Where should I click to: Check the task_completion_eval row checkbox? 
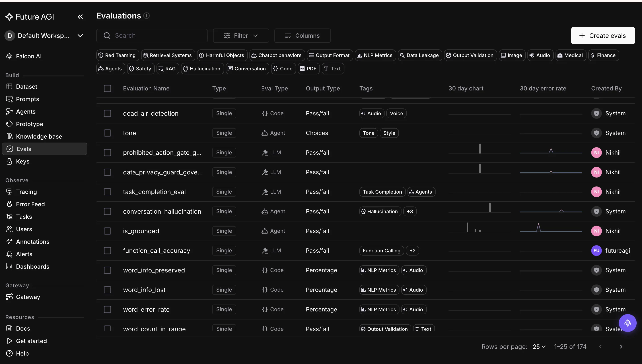[x=107, y=192]
